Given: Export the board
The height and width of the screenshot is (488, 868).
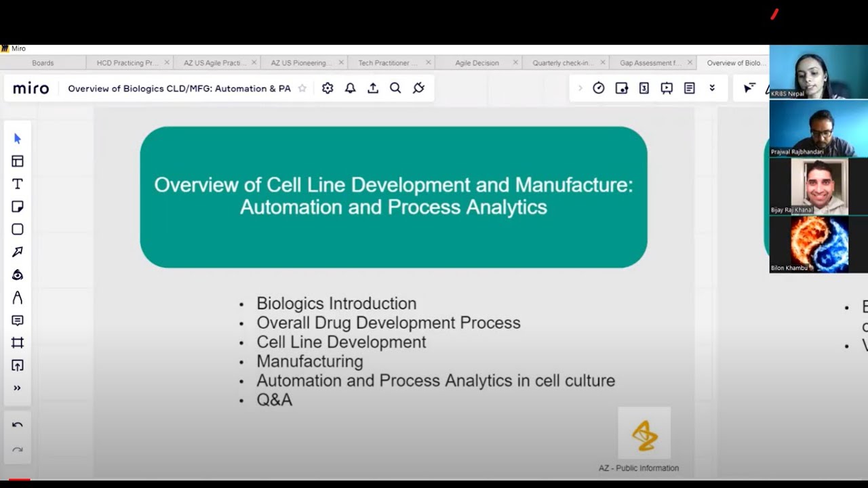Looking at the screenshot, I should pyautogui.click(x=373, y=88).
